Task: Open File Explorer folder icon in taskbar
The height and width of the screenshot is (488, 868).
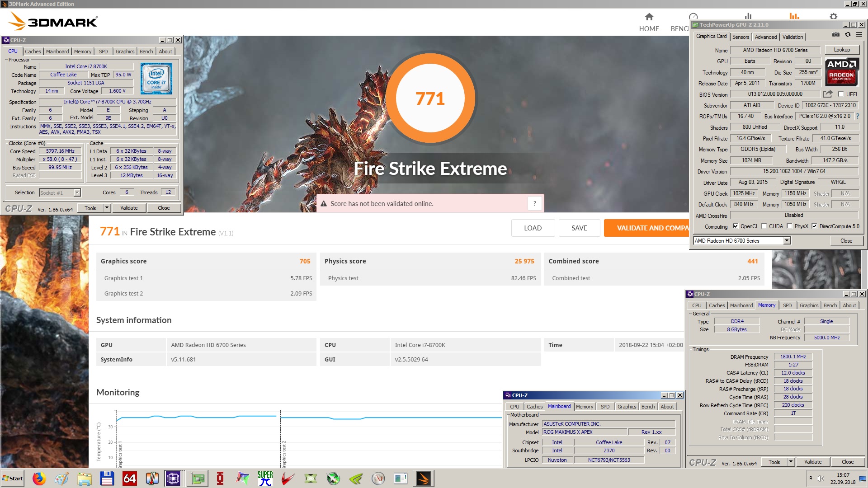Action: 85,479
